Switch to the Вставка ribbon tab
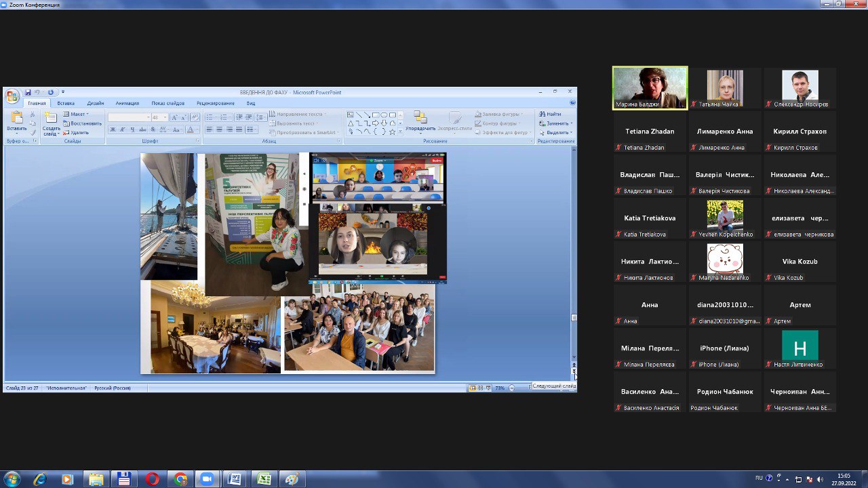 tap(66, 103)
